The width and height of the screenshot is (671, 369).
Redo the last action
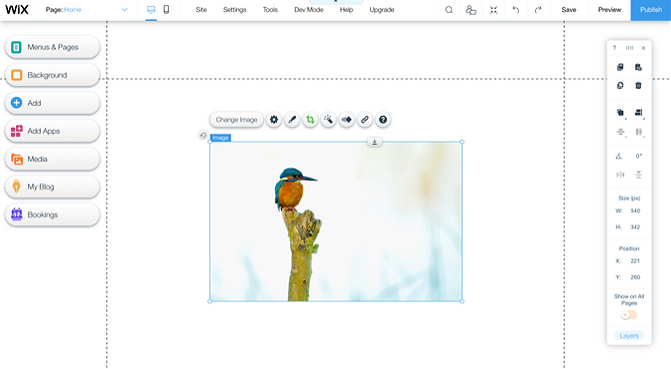[x=538, y=9]
